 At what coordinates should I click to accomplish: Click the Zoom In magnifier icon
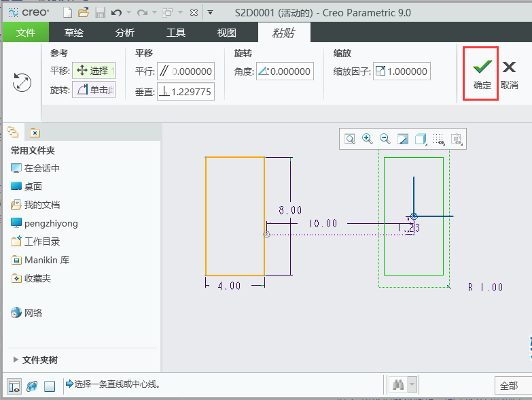pyautogui.click(x=368, y=139)
